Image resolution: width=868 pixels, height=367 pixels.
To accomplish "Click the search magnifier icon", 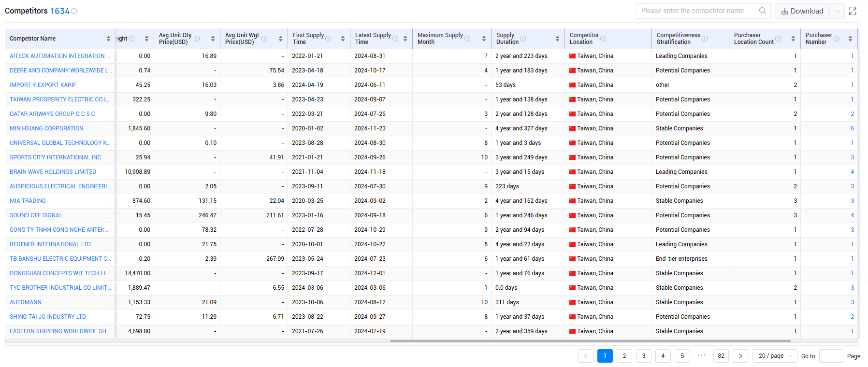I will point(763,11).
